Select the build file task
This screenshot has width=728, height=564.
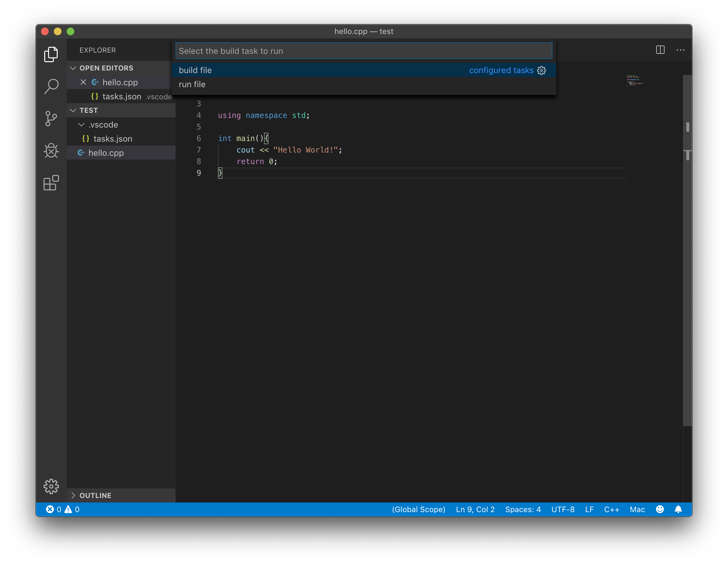pos(364,70)
